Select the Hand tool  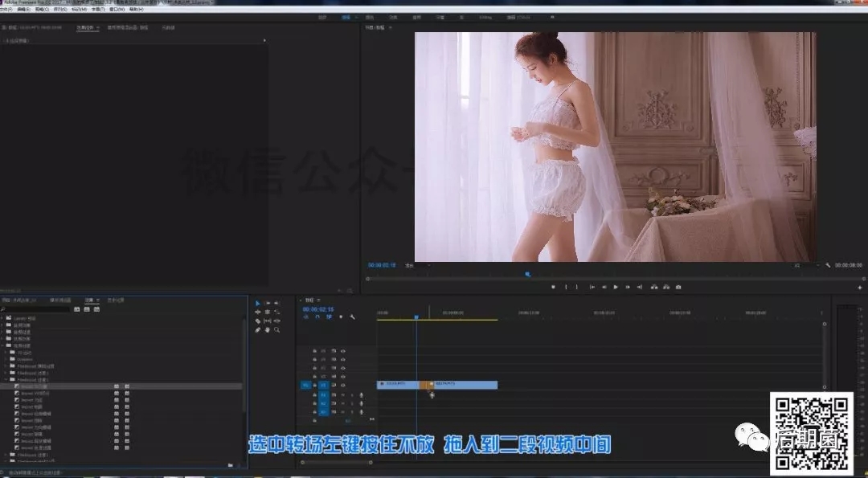[x=268, y=329]
